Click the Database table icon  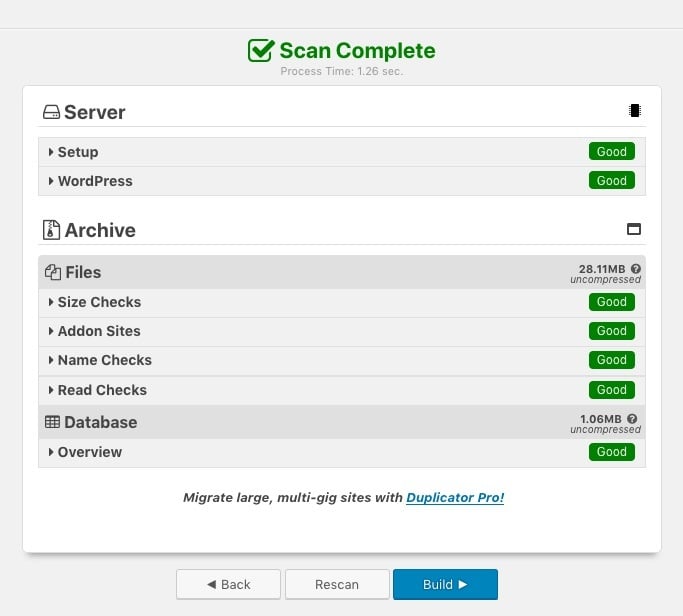(53, 422)
